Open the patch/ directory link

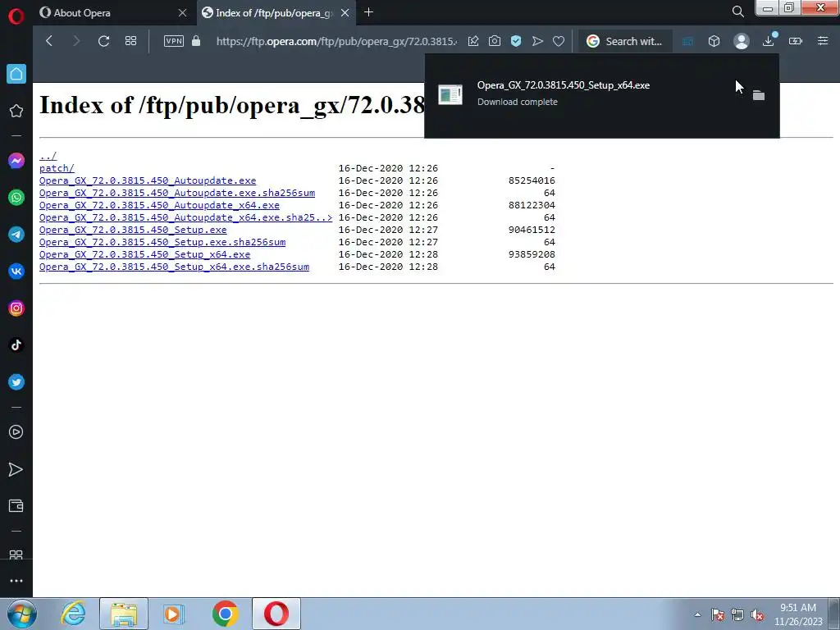click(x=57, y=168)
